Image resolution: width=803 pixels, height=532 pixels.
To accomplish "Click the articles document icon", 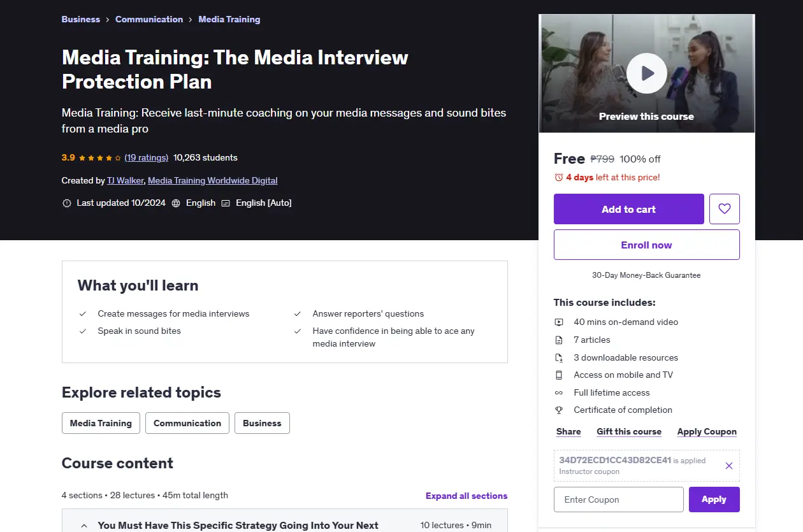I will coord(559,340).
